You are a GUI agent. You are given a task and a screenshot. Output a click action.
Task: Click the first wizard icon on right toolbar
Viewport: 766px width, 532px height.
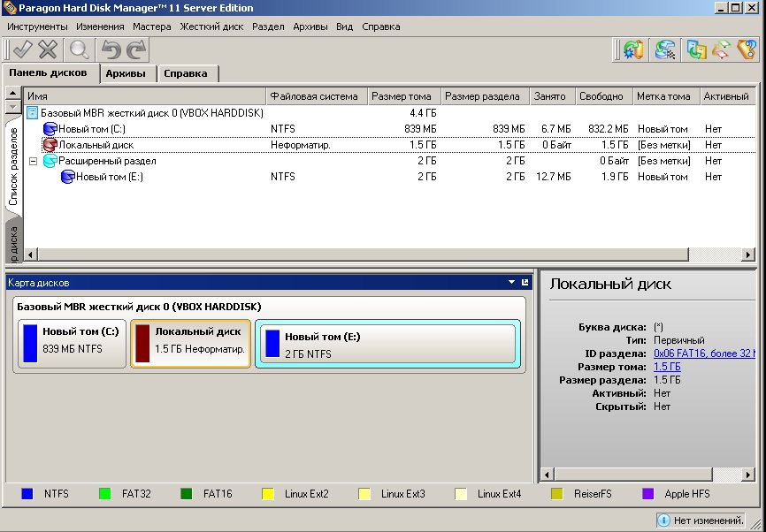[632, 49]
